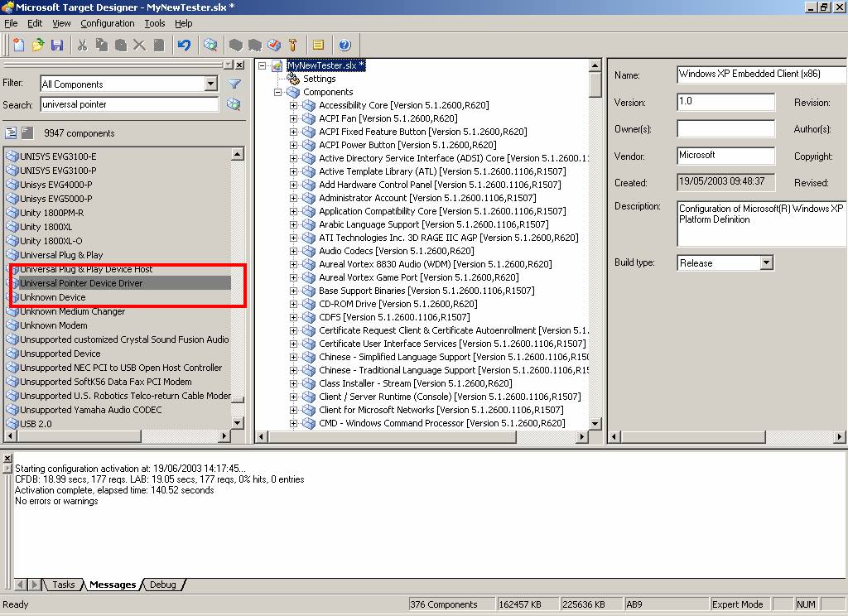The image size is (848, 616).
Task: Create a new configuration file
Action: point(18,45)
